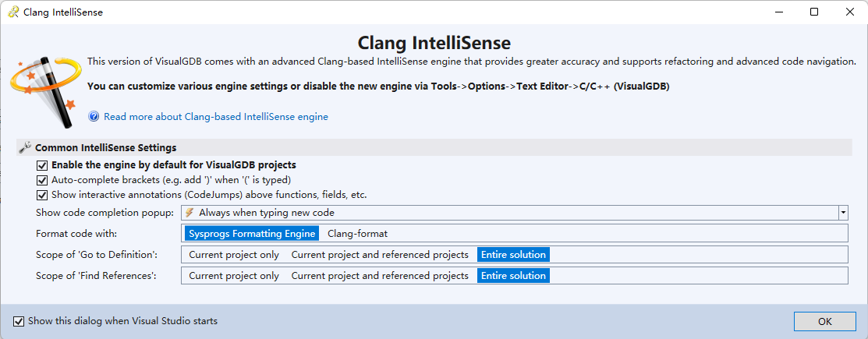The height and width of the screenshot is (339, 868).
Task: Select Entire solution for Find References scope
Action: click(513, 276)
